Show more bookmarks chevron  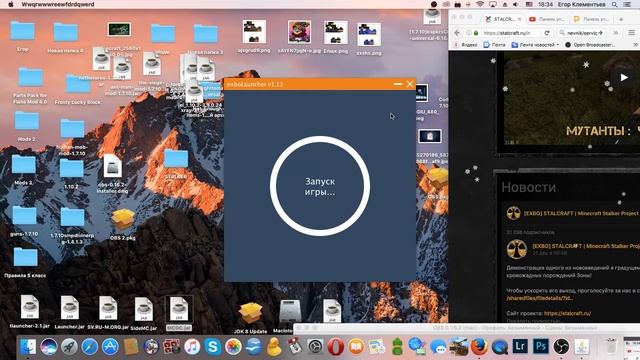point(635,45)
